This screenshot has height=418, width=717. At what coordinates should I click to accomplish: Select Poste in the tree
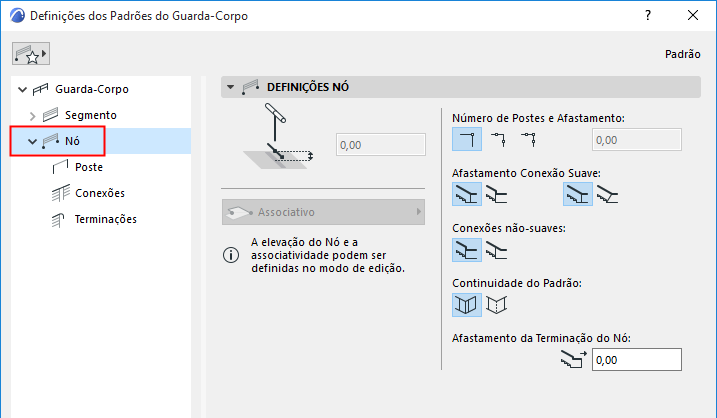pyautogui.click(x=88, y=167)
